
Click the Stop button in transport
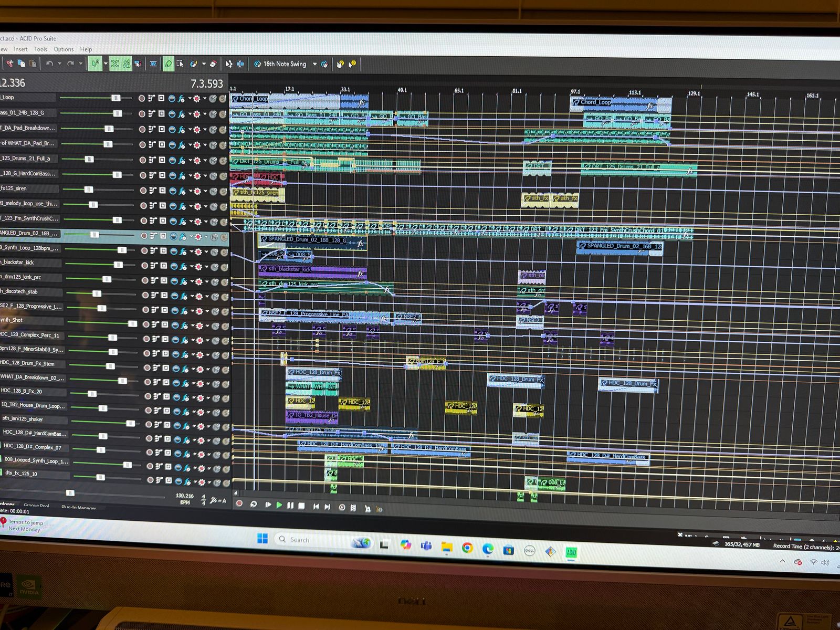click(x=301, y=506)
